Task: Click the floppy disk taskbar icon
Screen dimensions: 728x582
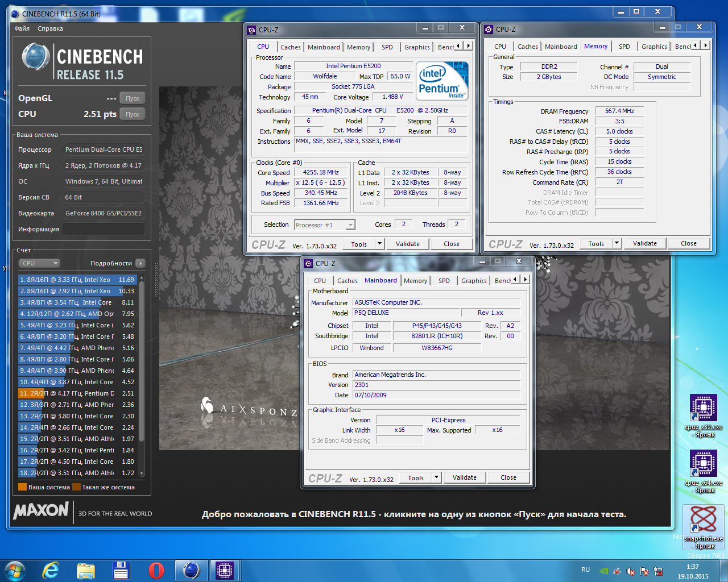Action: coord(121,570)
